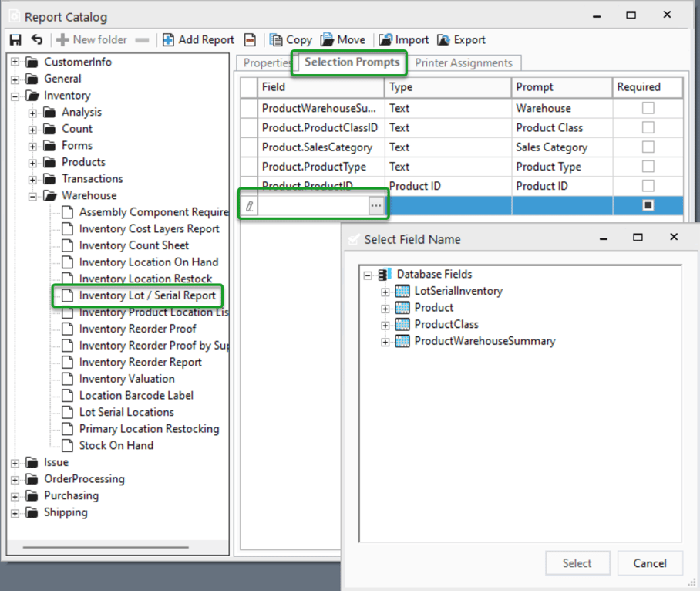Move the selected report
The height and width of the screenshot is (591, 700).
click(342, 39)
